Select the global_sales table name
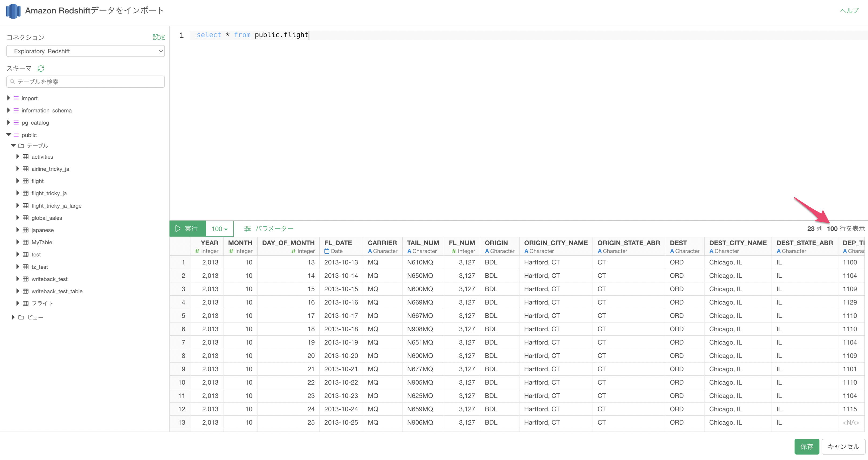The width and height of the screenshot is (868, 460). click(x=46, y=218)
